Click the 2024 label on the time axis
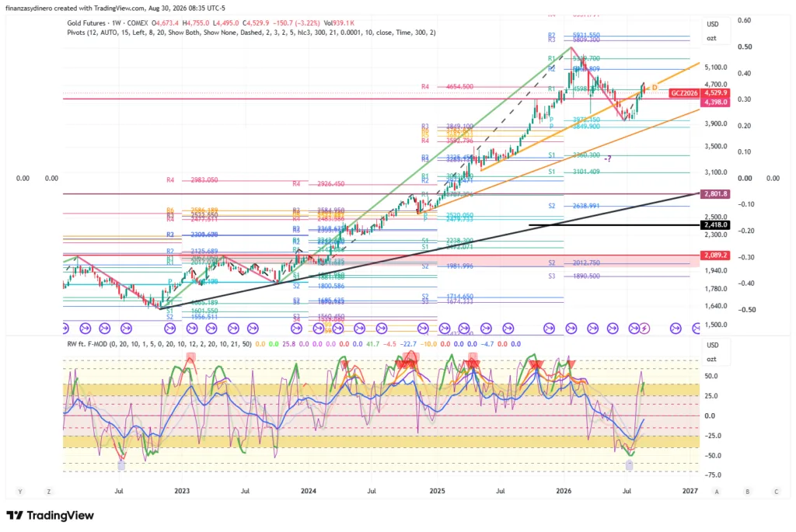Screen dimensions: 796x532 tap(308, 491)
